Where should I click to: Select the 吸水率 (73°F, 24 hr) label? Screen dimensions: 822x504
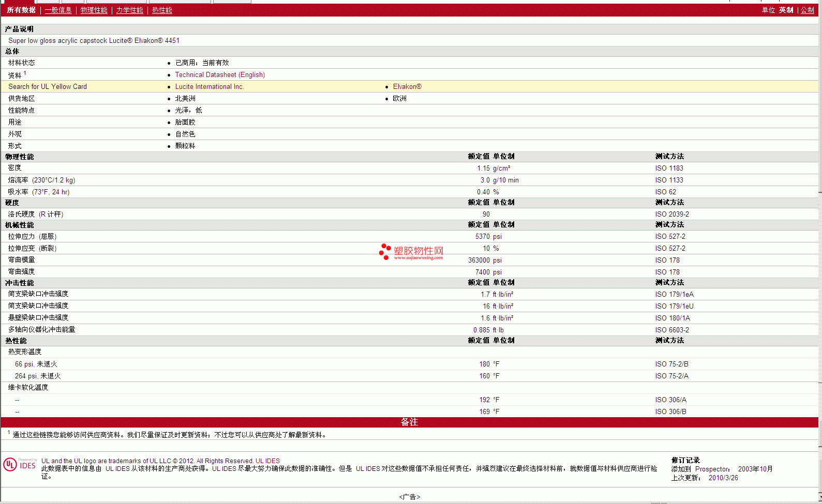[x=38, y=192]
